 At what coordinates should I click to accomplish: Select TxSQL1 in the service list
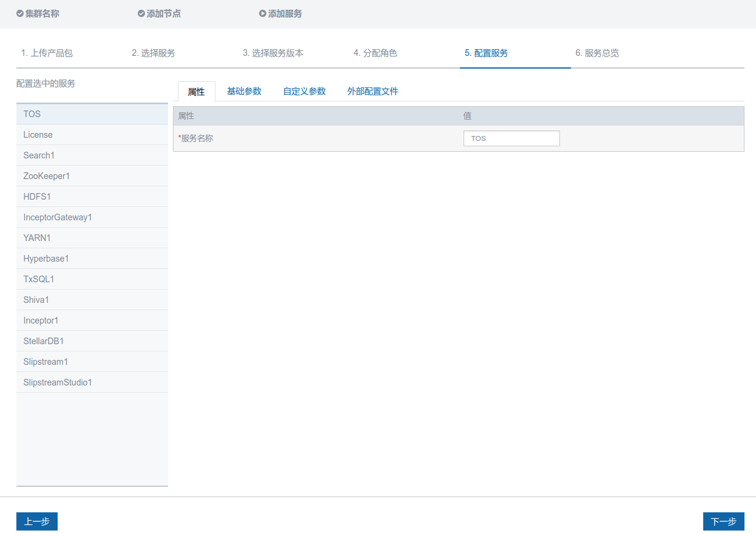(92, 279)
